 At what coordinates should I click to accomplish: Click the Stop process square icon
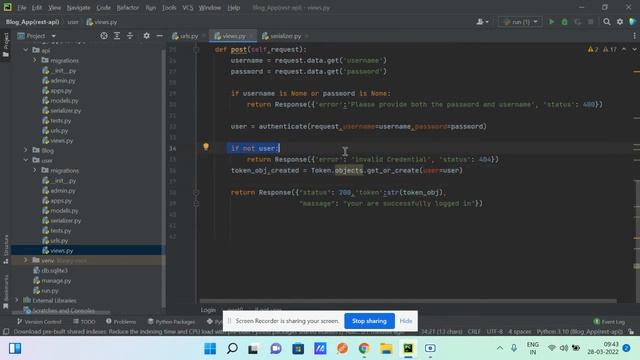(591, 22)
